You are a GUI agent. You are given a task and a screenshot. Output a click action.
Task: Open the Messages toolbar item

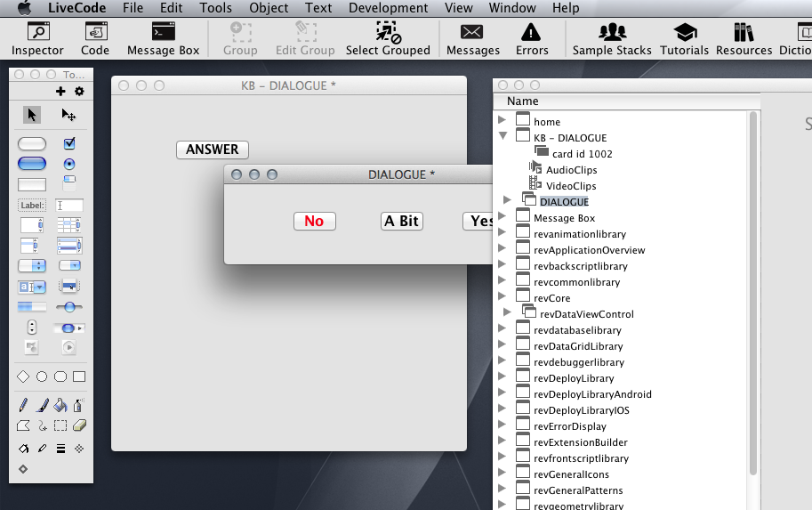(x=473, y=39)
